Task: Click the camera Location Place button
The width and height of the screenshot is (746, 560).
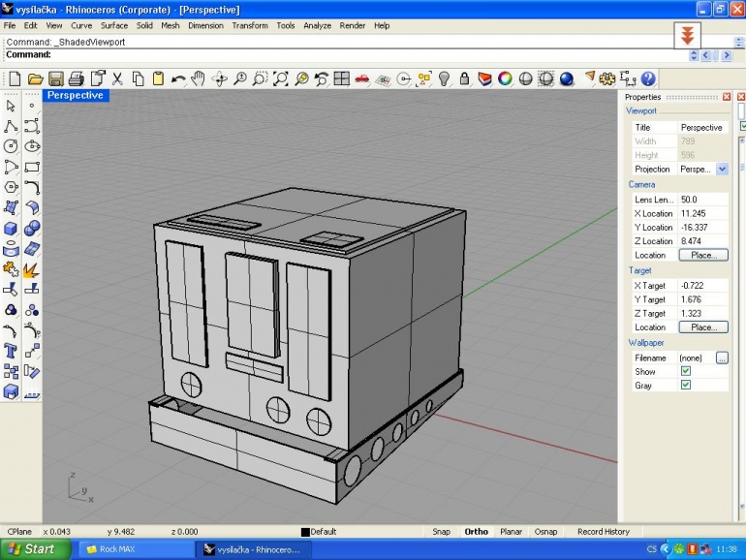Action: 703,255
